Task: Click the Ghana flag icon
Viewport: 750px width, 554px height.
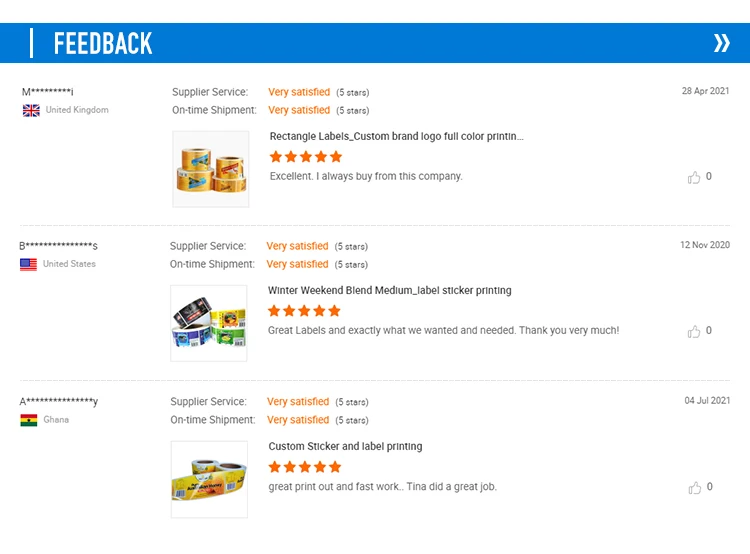Action: pos(29,420)
